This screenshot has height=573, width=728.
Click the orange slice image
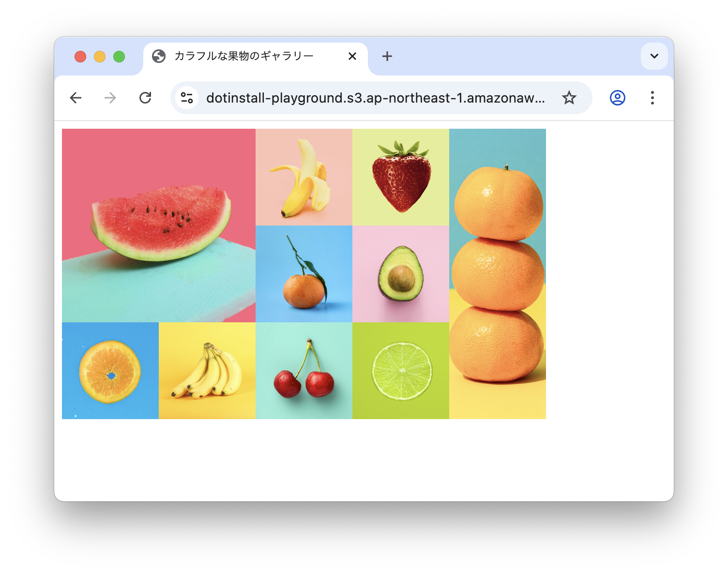pos(110,371)
